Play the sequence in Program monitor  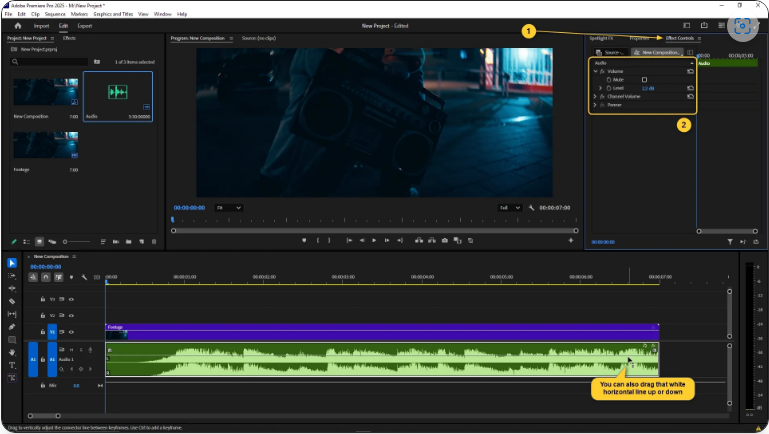pyautogui.click(x=374, y=241)
